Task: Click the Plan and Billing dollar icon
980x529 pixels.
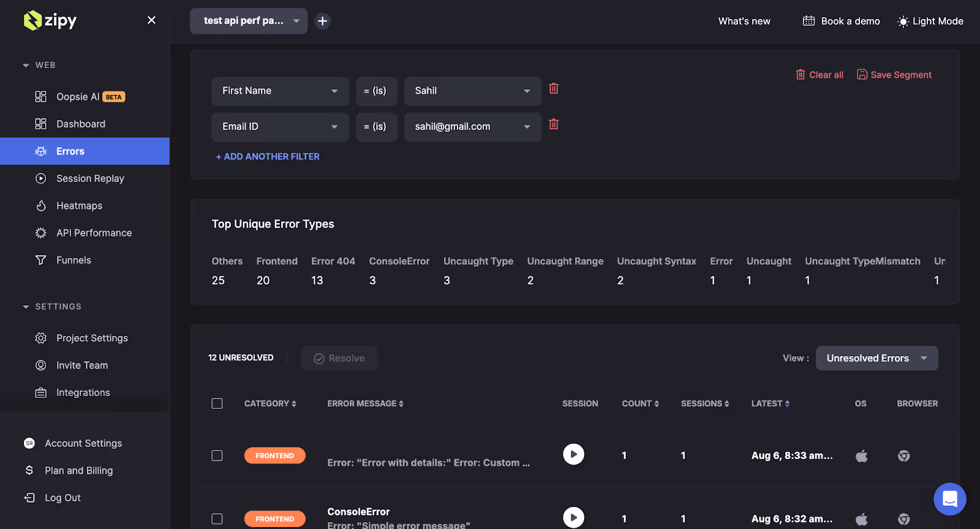Action: coord(29,470)
